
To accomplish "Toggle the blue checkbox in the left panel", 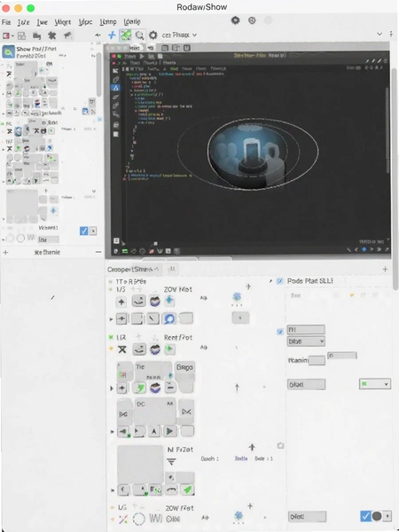I will [x=84, y=231].
